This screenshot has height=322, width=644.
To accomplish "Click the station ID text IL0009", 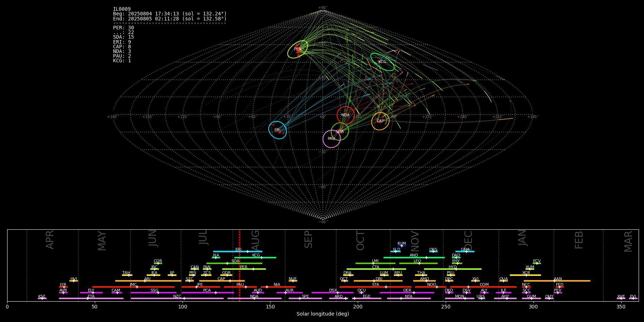I will tap(122, 9).
